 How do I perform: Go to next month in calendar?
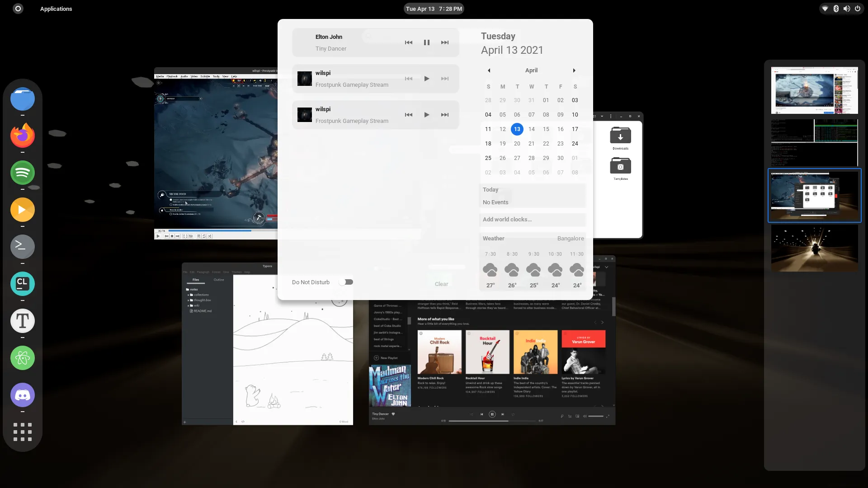point(574,70)
